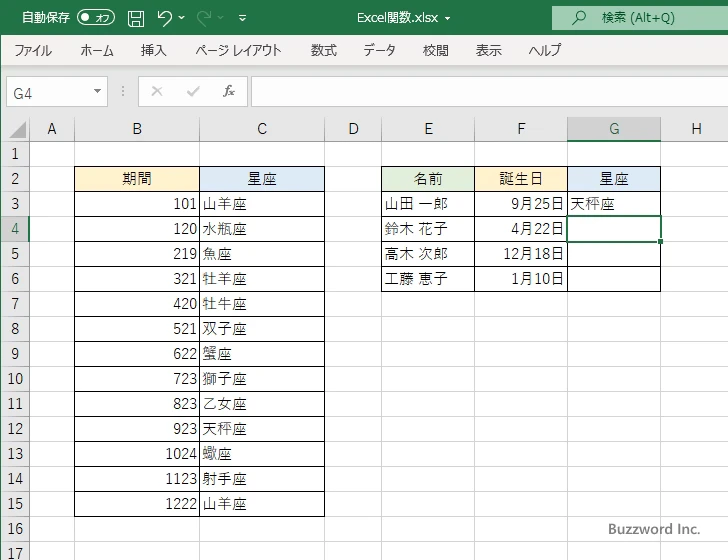The image size is (728, 560).
Task: Select the 乙女座 cell
Action: [262, 404]
